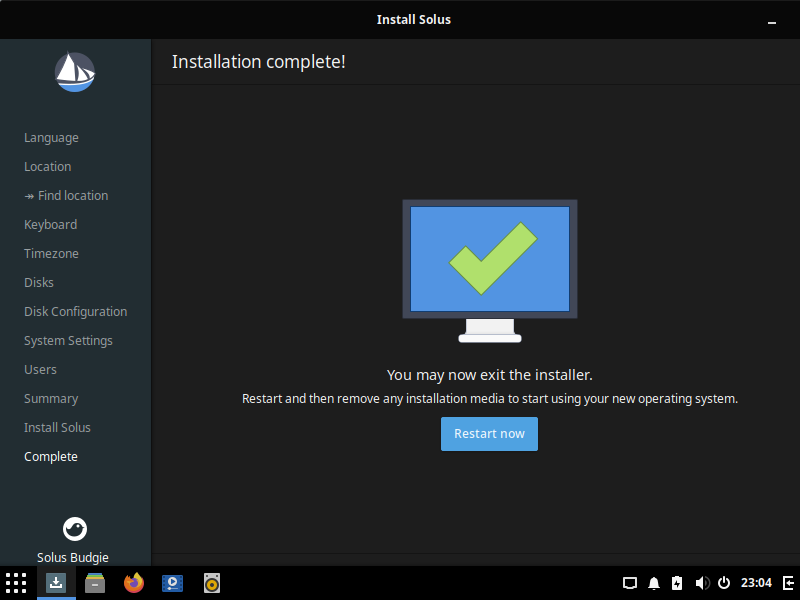
Task: Select the installer icon in the taskbar
Action: point(56,582)
